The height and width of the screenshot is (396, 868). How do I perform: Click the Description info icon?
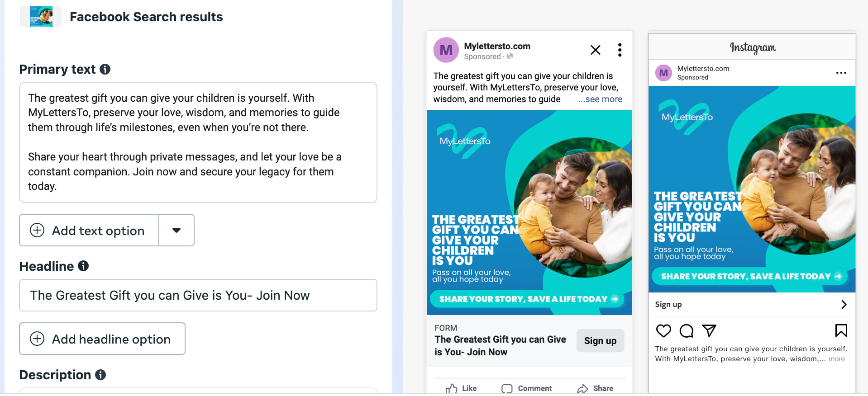coord(100,375)
